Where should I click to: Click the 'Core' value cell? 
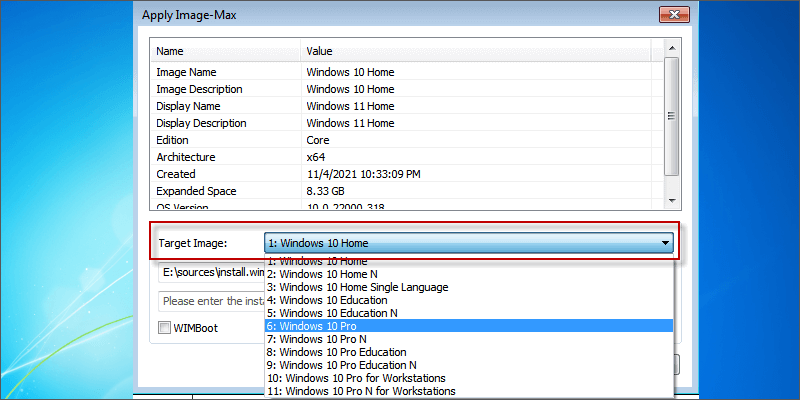click(318, 140)
